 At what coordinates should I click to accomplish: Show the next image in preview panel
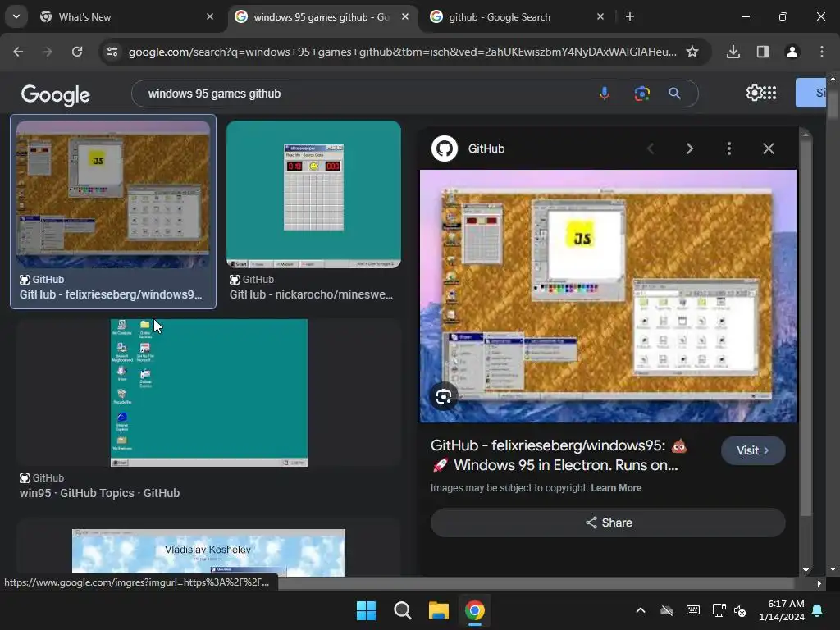pyautogui.click(x=690, y=148)
